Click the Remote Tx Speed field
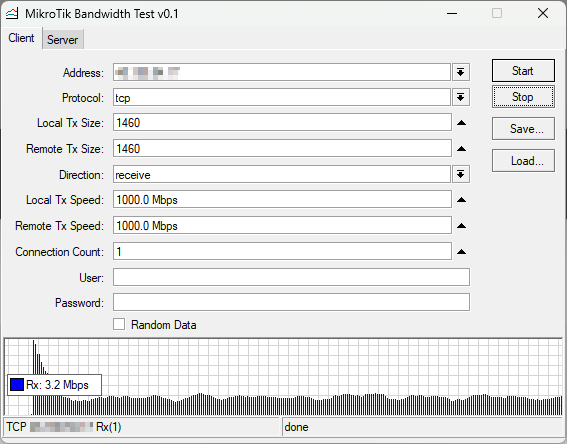 pyautogui.click(x=282, y=226)
